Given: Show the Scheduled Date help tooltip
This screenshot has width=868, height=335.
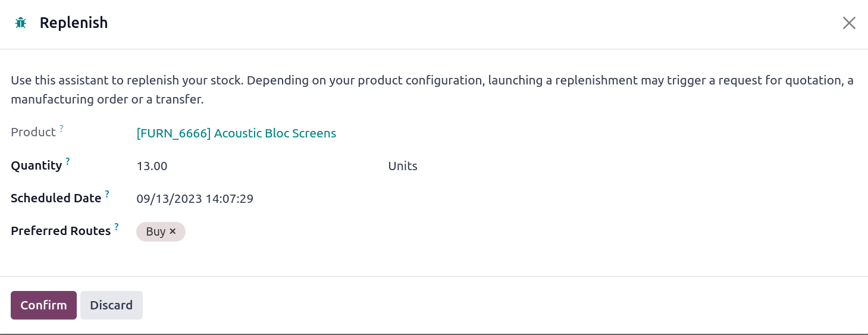Looking at the screenshot, I should coord(107,194).
